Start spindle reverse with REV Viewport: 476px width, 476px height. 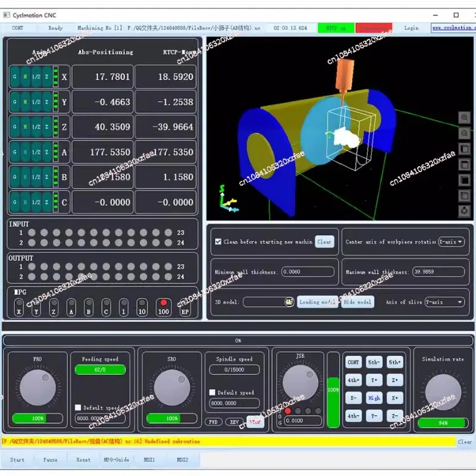tap(234, 422)
